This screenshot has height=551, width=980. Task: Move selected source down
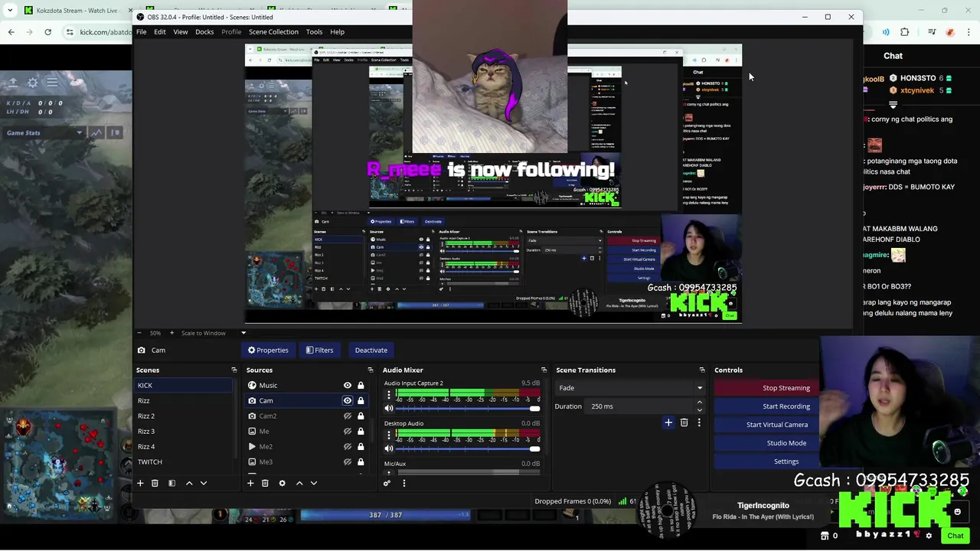[313, 483]
